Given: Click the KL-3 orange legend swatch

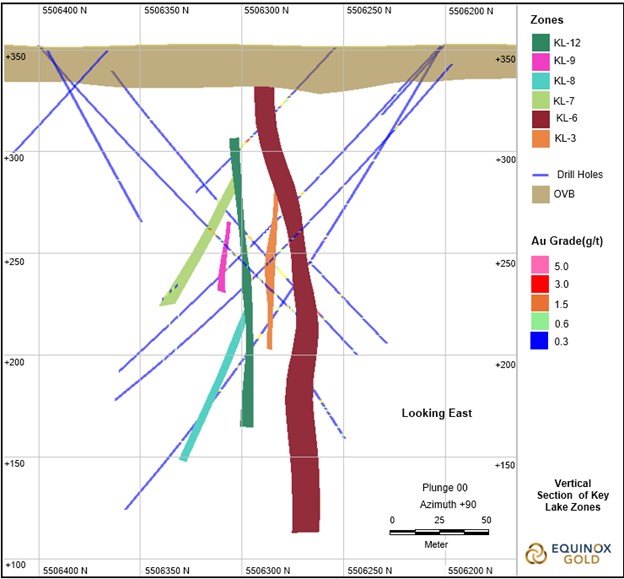Looking at the screenshot, I should (x=541, y=138).
